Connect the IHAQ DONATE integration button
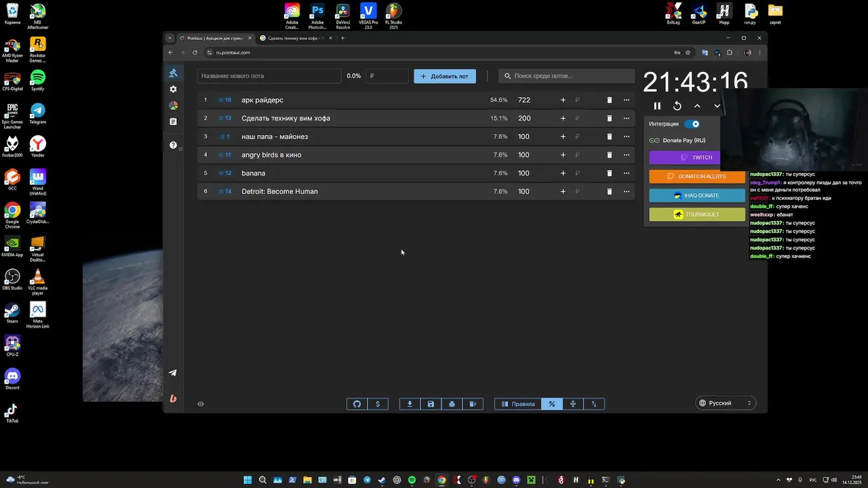 [x=696, y=195]
